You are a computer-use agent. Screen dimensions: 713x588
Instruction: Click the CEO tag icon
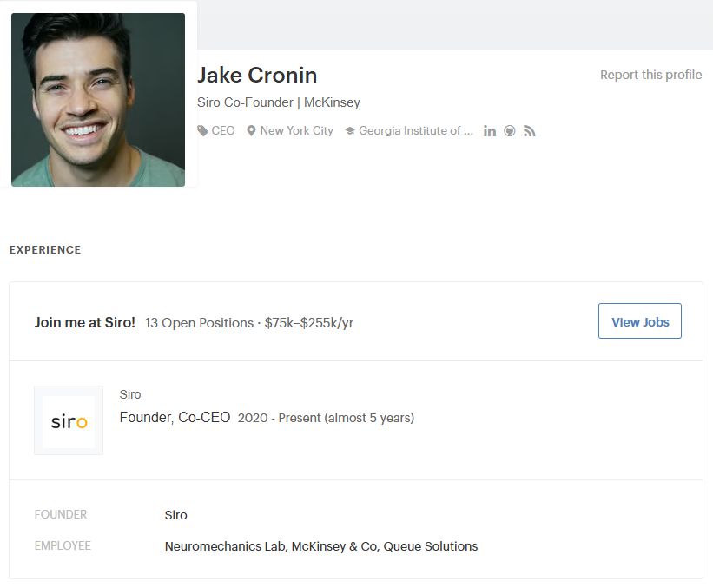tap(202, 131)
